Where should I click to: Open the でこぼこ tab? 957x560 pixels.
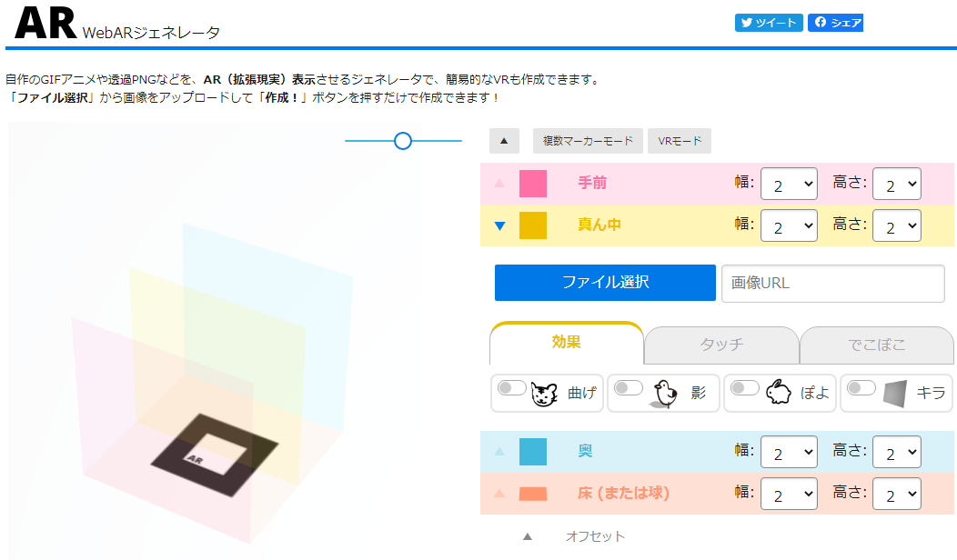coord(876,345)
